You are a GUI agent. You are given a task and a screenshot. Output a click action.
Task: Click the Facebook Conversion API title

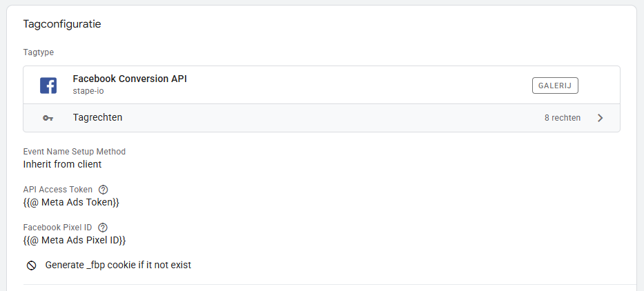click(x=130, y=79)
